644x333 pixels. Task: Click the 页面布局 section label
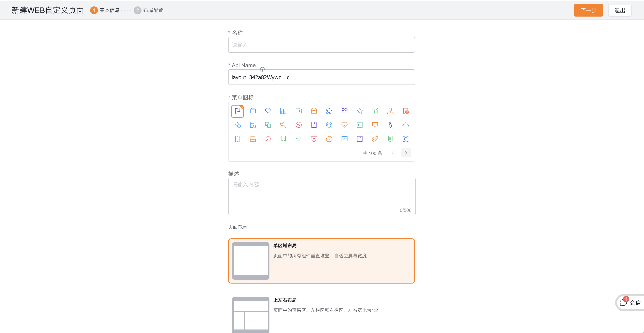pyautogui.click(x=237, y=227)
